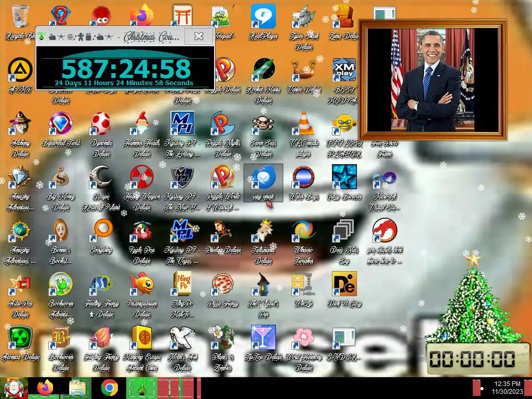Launch Google Chrome from the taskbar
532x399 pixels.
pos(109,388)
